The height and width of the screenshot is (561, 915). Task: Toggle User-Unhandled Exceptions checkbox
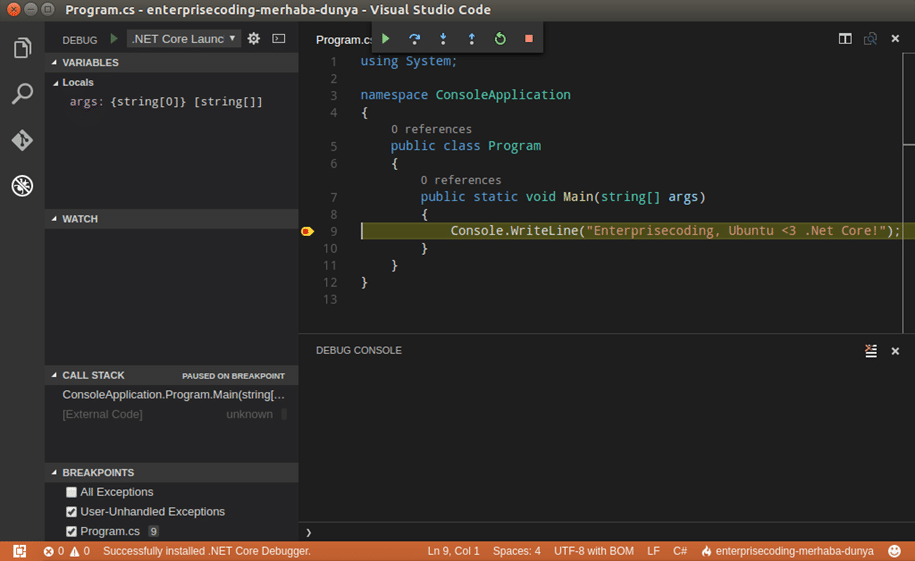[71, 512]
